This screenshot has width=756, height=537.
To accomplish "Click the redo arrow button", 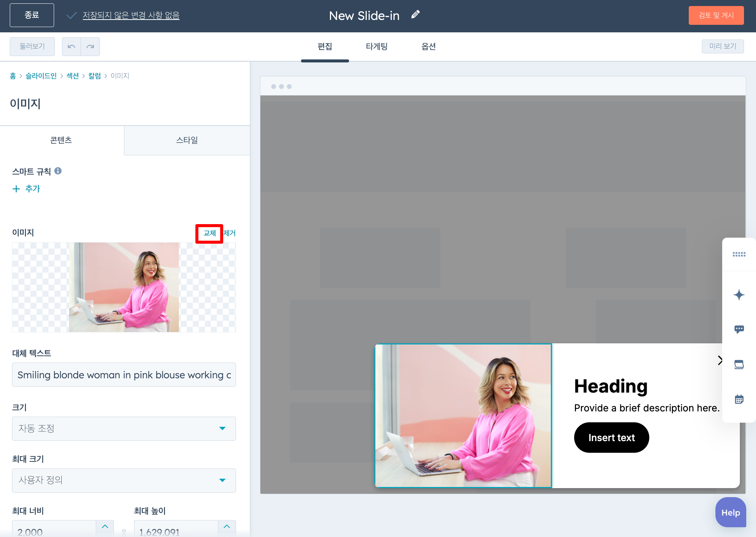I will [x=90, y=47].
